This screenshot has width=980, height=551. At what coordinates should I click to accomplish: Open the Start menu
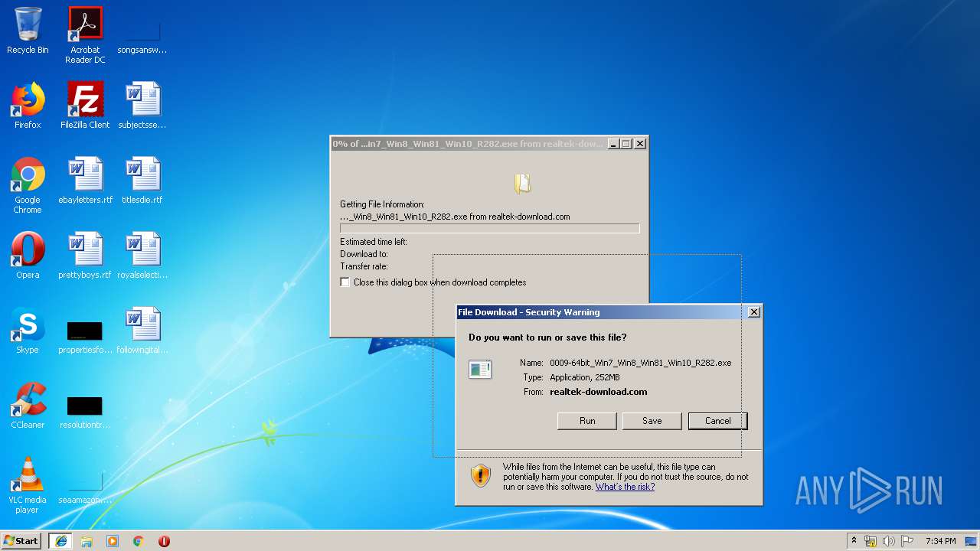tap(21, 541)
